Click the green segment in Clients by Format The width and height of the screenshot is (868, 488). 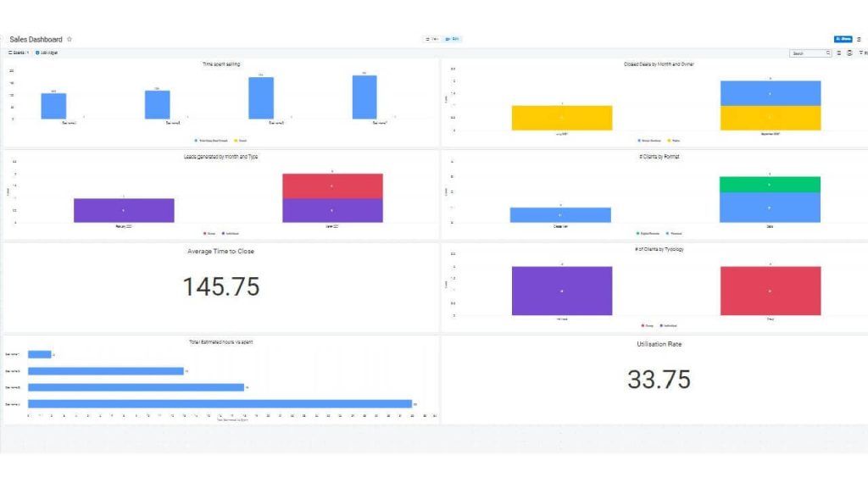pos(770,185)
